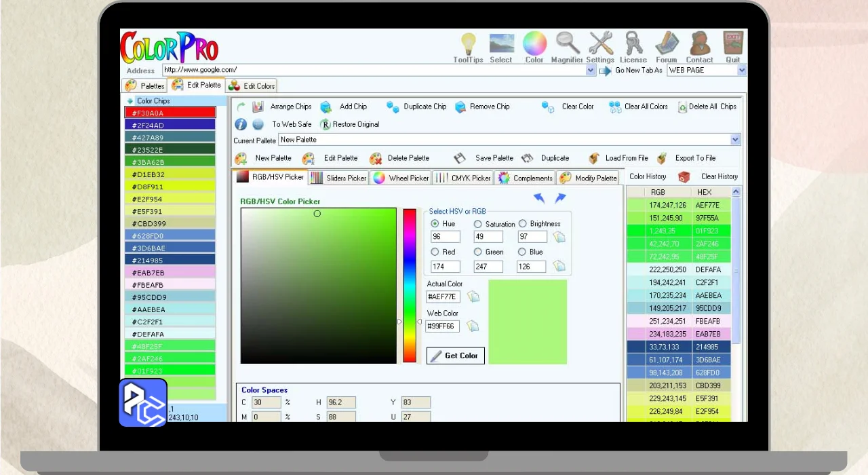The width and height of the screenshot is (868, 475).
Task: Click the ToolTips lightbulb icon
Action: pyautogui.click(x=468, y=44)
